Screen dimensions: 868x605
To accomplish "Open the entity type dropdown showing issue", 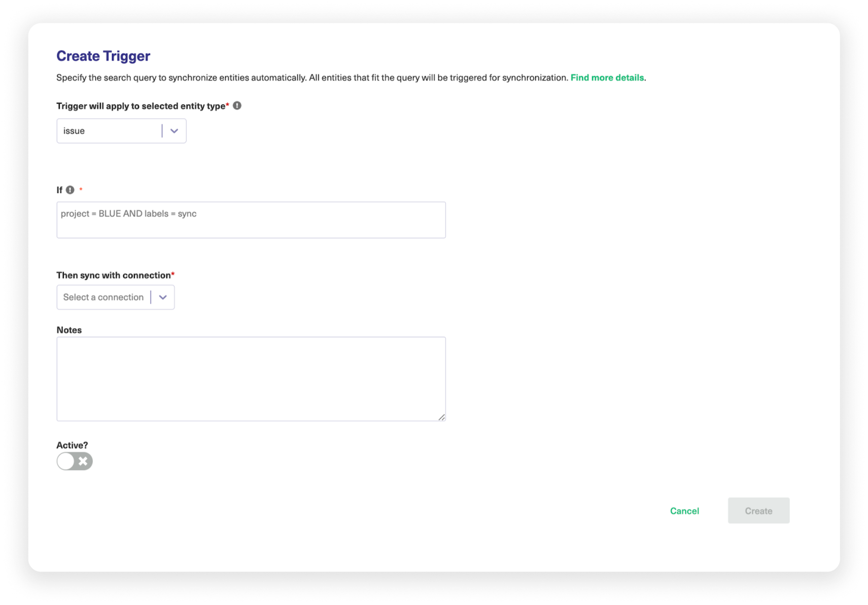I will pyautogui.click(x=121, y=130).
